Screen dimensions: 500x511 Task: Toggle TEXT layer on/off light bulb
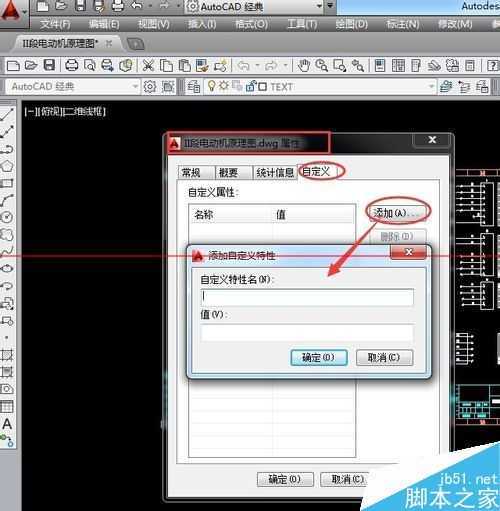(x=211, y=86)
